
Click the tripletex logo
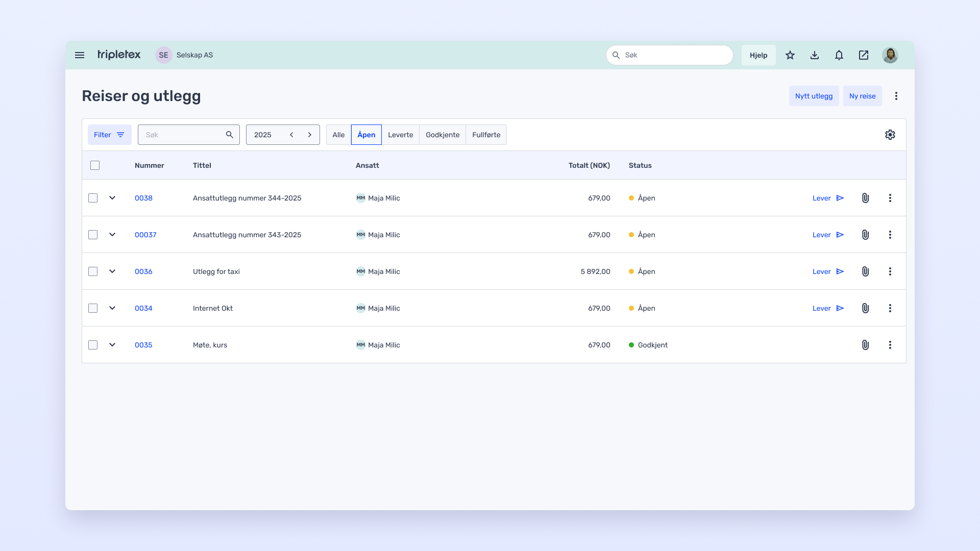[119, 55]
